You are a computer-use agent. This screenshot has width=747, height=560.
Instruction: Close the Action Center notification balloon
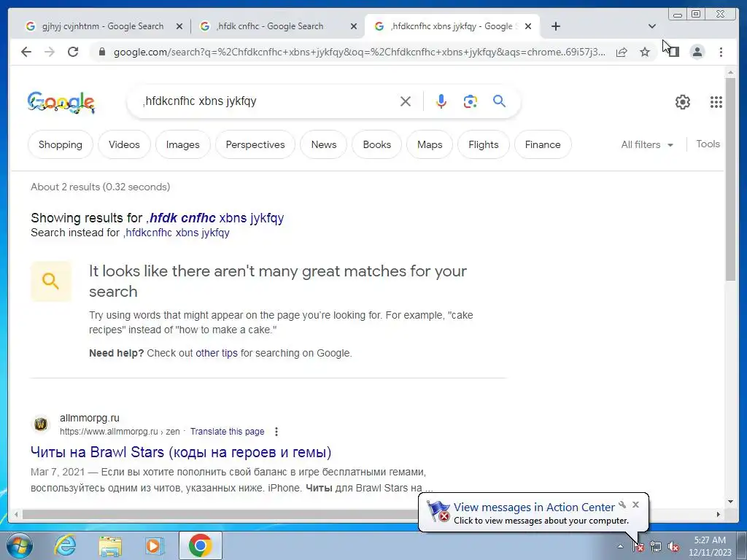pos(635,505)
